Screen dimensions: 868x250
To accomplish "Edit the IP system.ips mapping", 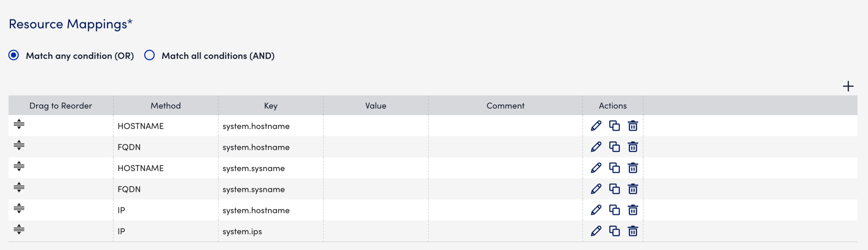I will (x=595, y=231).
